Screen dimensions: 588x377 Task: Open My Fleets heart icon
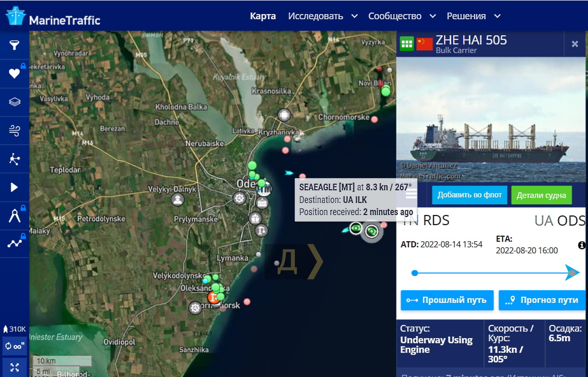pyautogui.click(x=15, y=73)
